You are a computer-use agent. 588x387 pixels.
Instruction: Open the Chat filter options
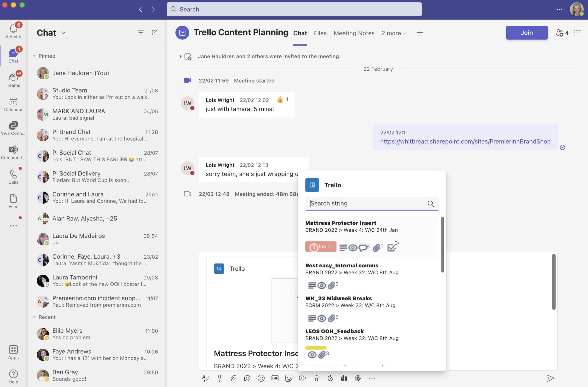point(141,32)
